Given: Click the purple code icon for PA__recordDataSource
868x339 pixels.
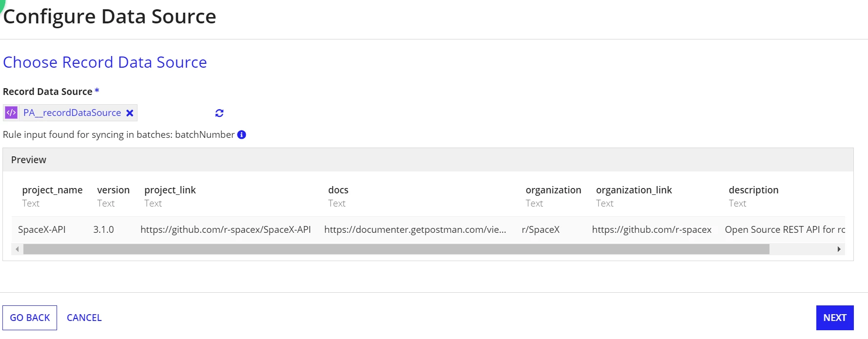Looking at the screenshot, I should (x=11, y=113).
